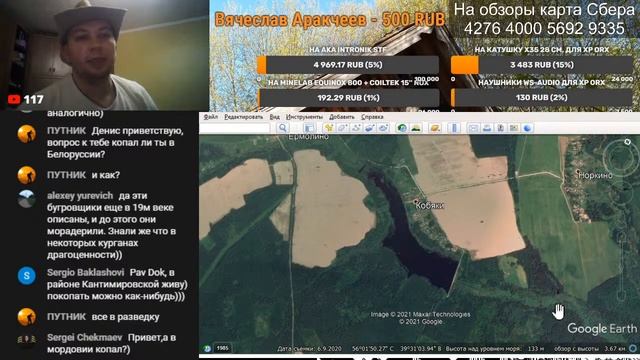
Task: Click ПУТНИК name beside 'все в разведку'
Action: (x=67, y=317)
